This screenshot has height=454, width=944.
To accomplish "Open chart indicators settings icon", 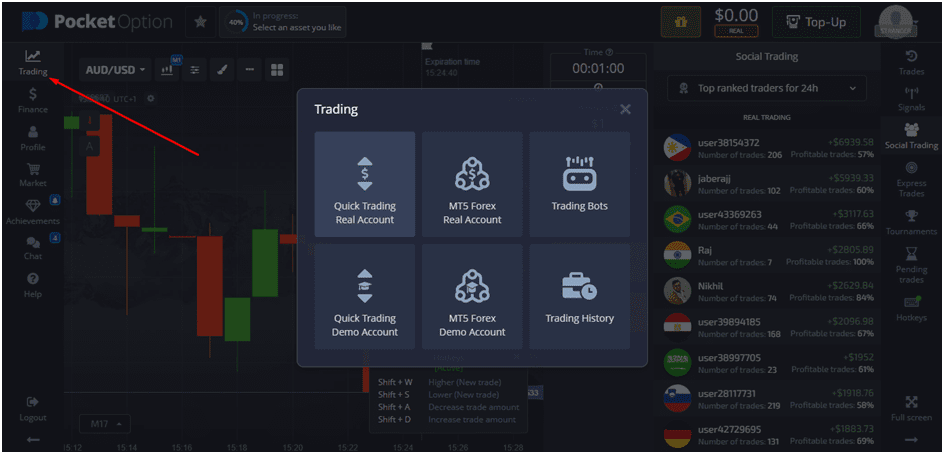I will coord(195,70).
